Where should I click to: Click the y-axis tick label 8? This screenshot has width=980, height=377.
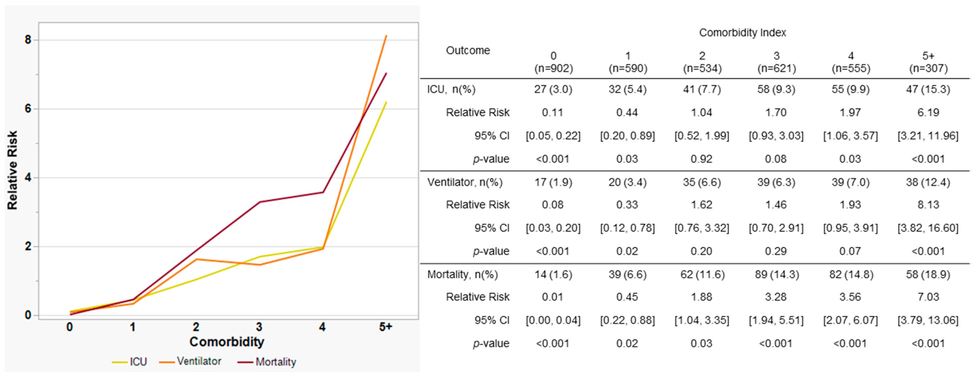[28, 40]
